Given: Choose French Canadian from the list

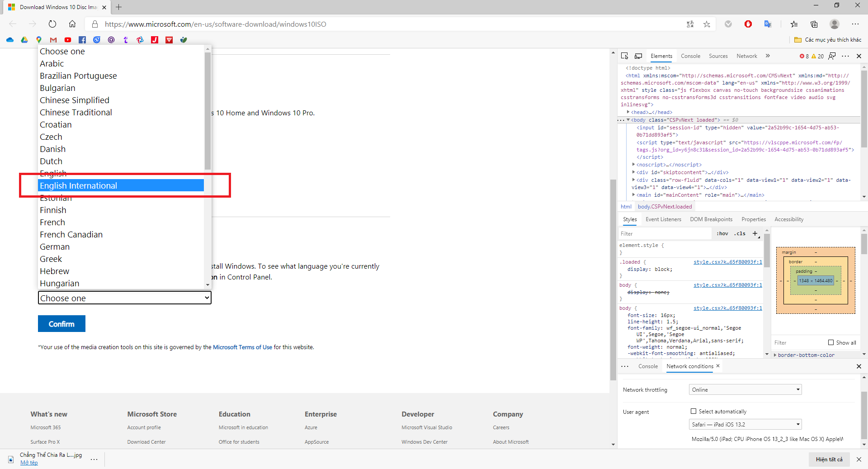Looking at the screenshot, I should [121, 234].
